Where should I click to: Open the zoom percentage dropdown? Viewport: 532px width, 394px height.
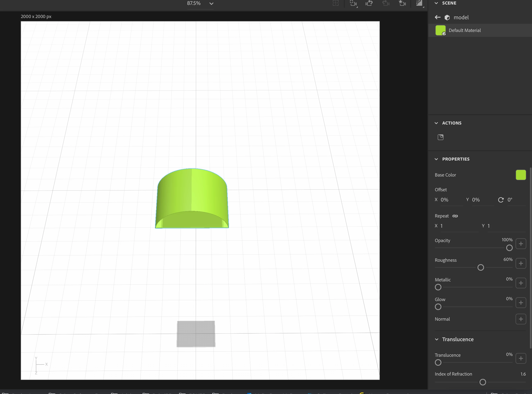tap(211, 3)
